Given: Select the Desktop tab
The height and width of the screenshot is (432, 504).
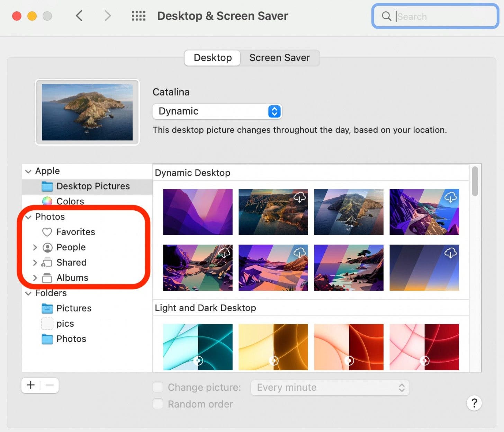Looking at the screenshot, I should pyautogui.click(x=212, y=58).
